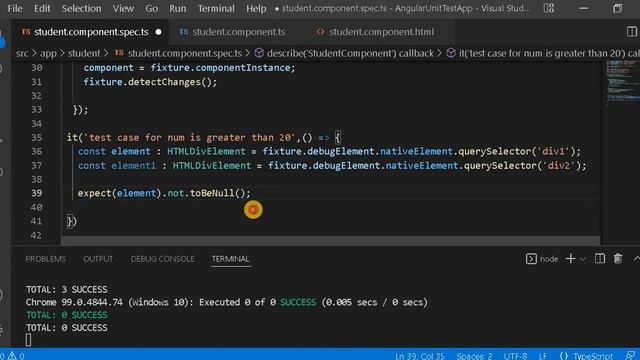This screenshot has width=640, height=360.
Task: Create a new terminal with plus icon
Action: point(570,258)
